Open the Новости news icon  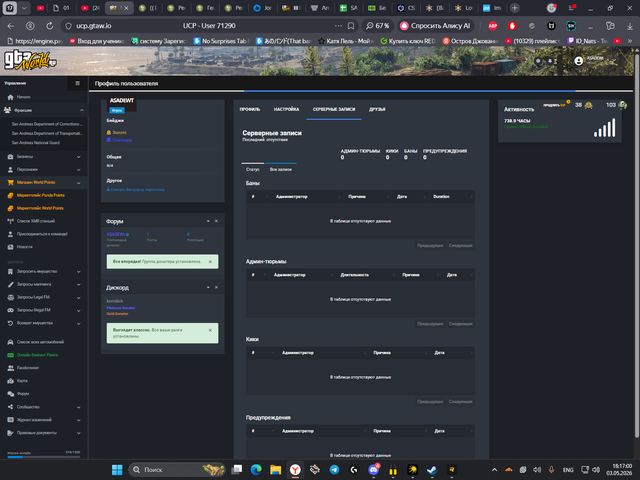pos(11,247)
